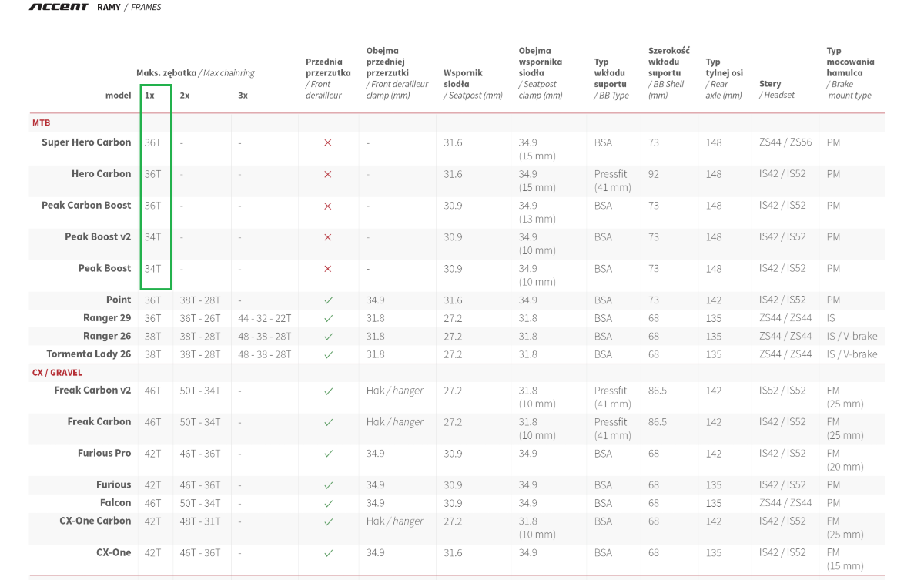The height and width of the screenshot is (580, 924).
Task: Click the green checkmark in Furious Pro row
Action: click(x=328, y=454)
